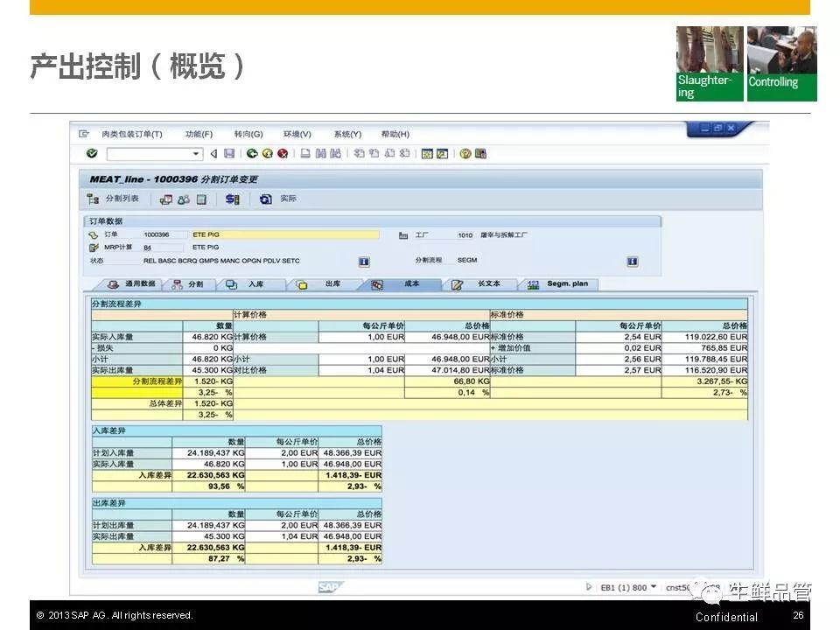The width and height of the screenshot is (840, 630).
Task: Click the yellow Help question mark icon
Action: 465,154
